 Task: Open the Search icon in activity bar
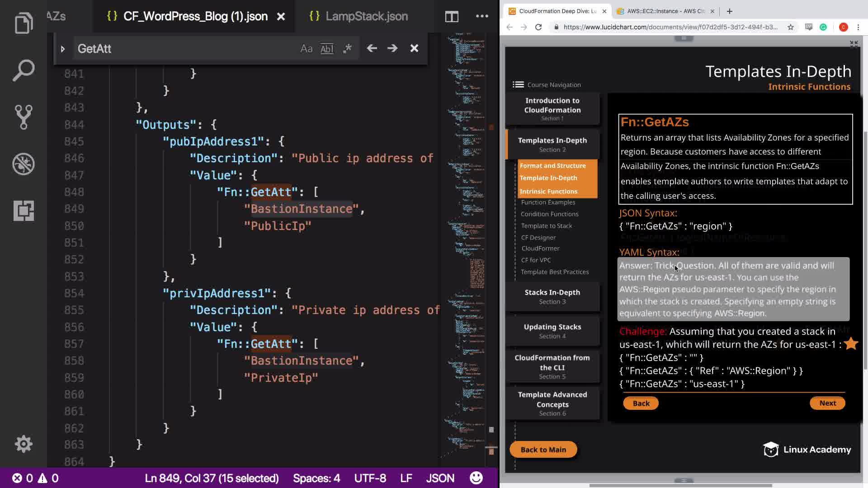24,70
